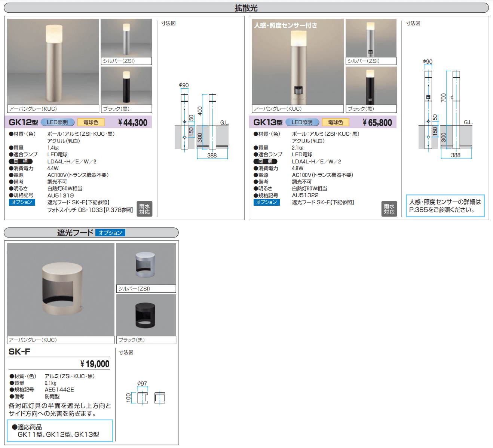
Task: Click the 適応商品 GK11型 GK12型 GK13型 box
Action: (x=60, y=431)
